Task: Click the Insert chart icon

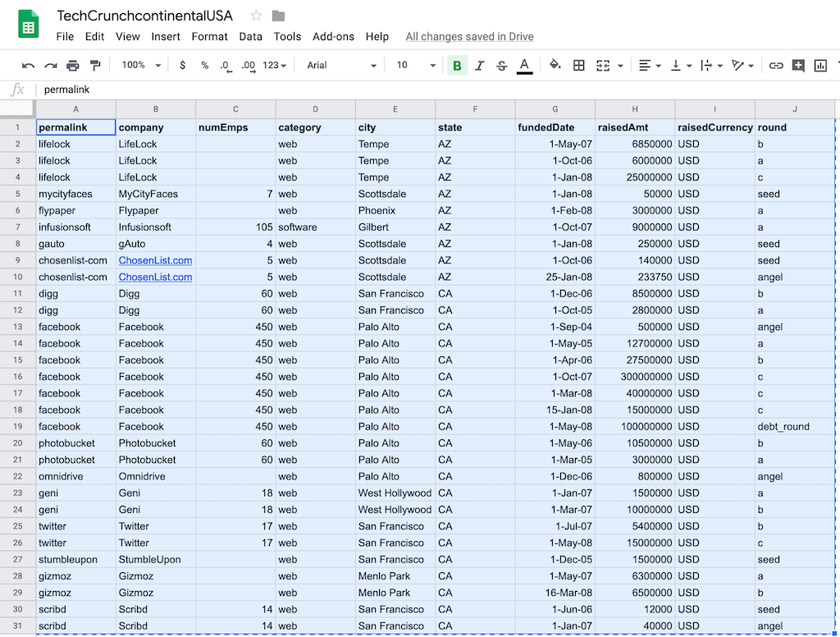Action: coord(820,64)
